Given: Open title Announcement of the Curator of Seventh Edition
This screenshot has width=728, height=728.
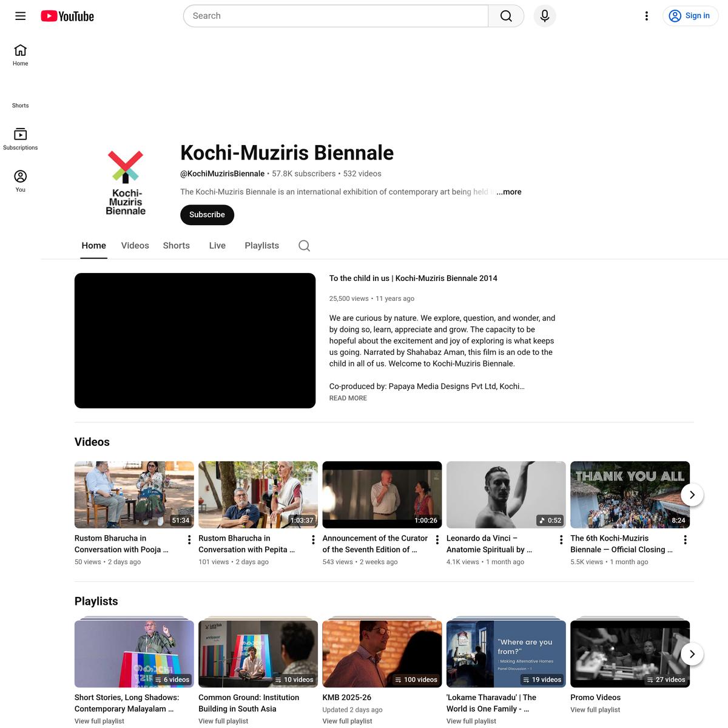Looking at the screenshot, I should pos(375,544).
